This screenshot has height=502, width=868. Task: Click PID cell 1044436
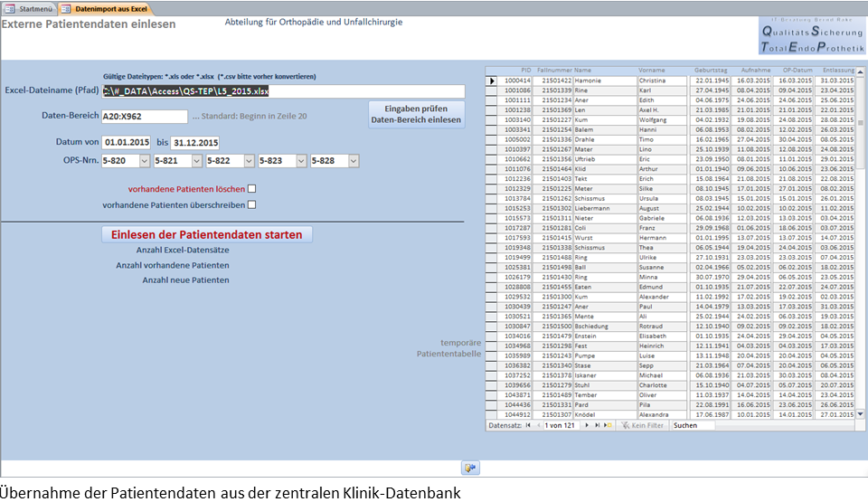514,405
